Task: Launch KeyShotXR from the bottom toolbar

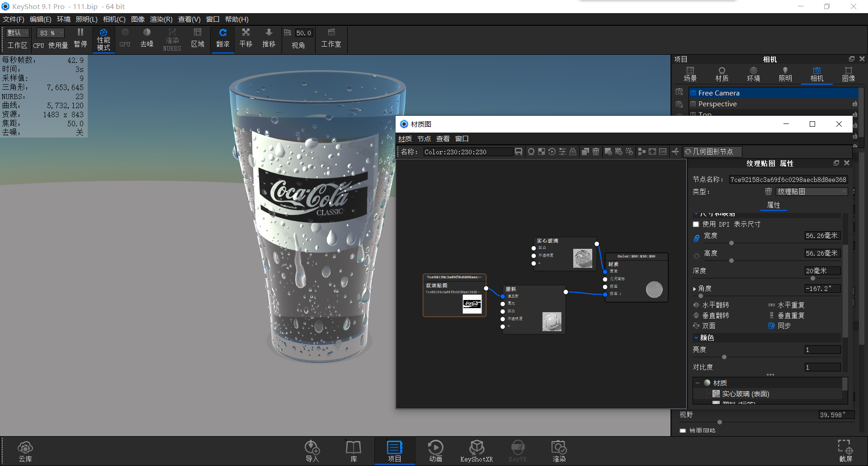Action: (476, 451)
